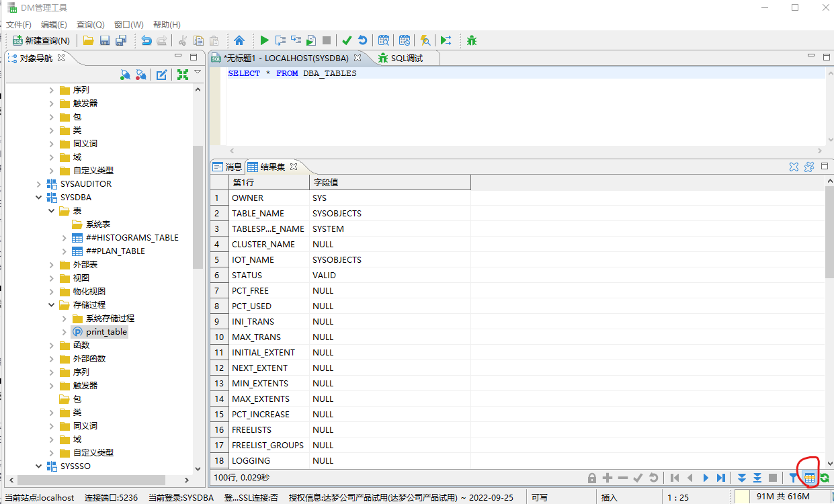Open the 窗口(W) menu
834x504 pixels.
tap(129, 25)
